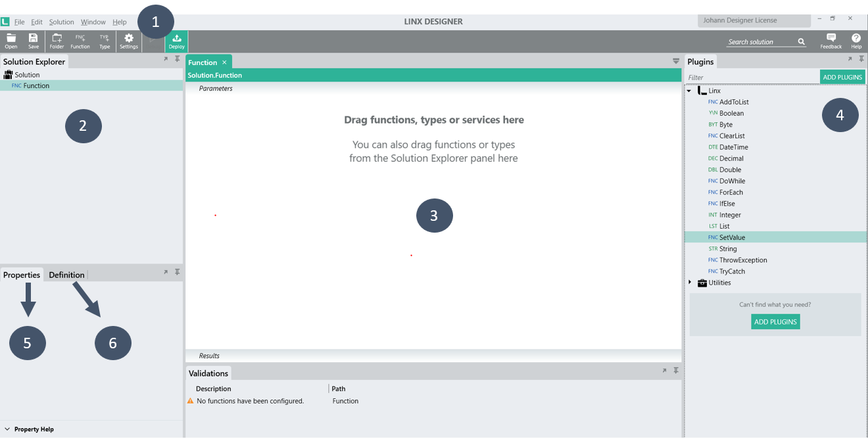Pin the Plugins panel

tap(861, 59)
